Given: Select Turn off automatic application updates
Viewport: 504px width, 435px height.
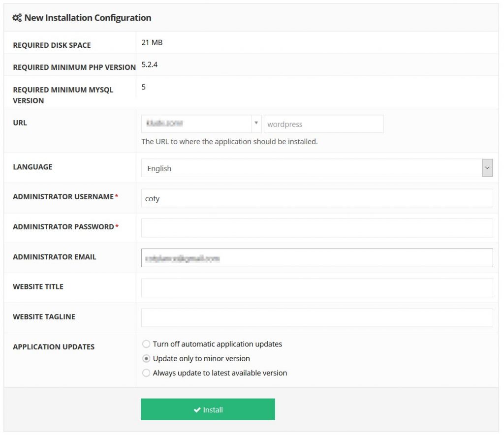Looking at the screenshot, I should (x=146, y=344).
